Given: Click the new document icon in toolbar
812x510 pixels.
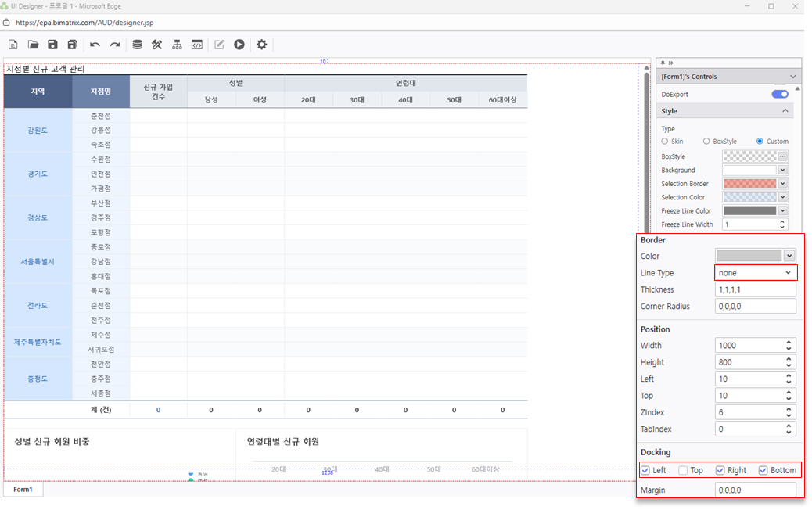Looking at the screenshot, I should tap(13, 45).
